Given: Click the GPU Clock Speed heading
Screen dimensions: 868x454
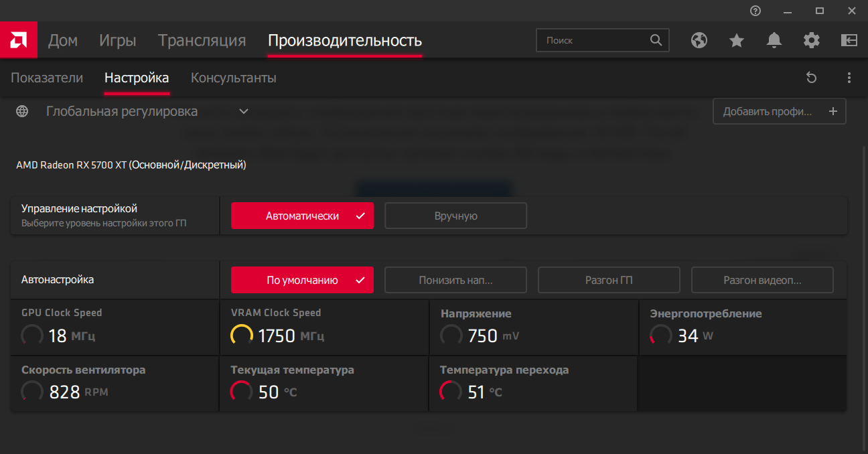Looking at the screenshot, I should pos(62,313).
